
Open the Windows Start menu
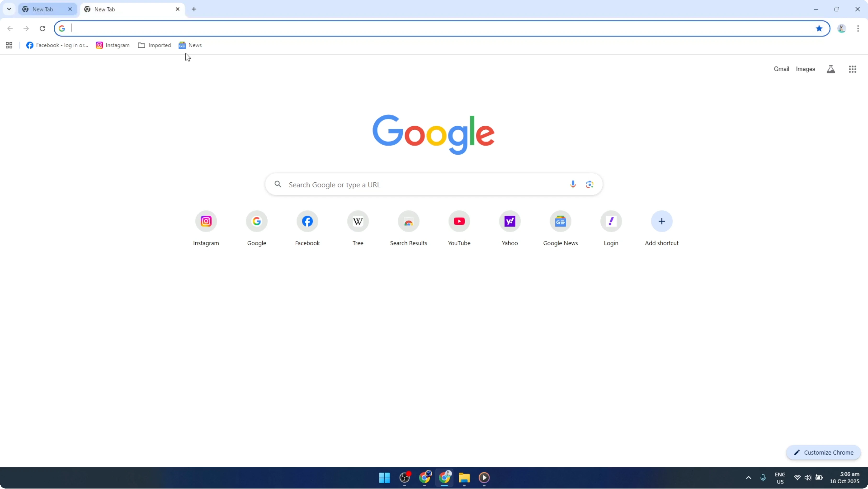pos(384,478)
